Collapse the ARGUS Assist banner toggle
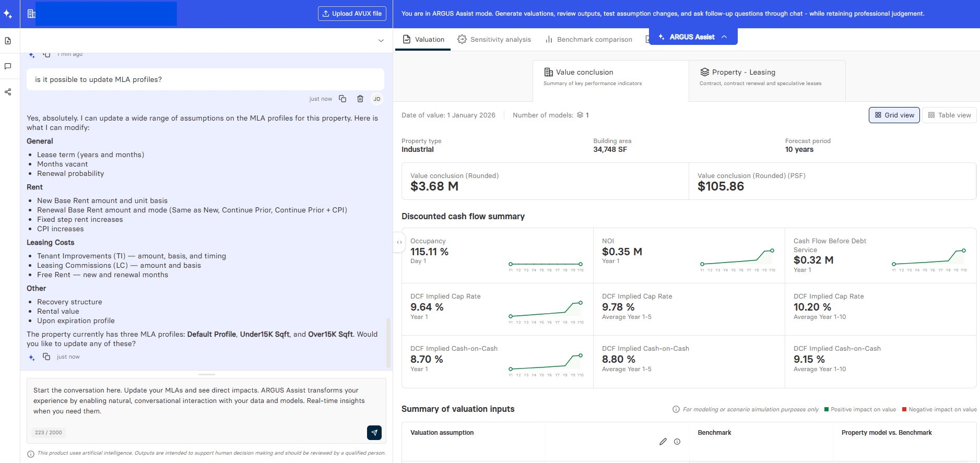980x463 pixels. tap(724, 37)
